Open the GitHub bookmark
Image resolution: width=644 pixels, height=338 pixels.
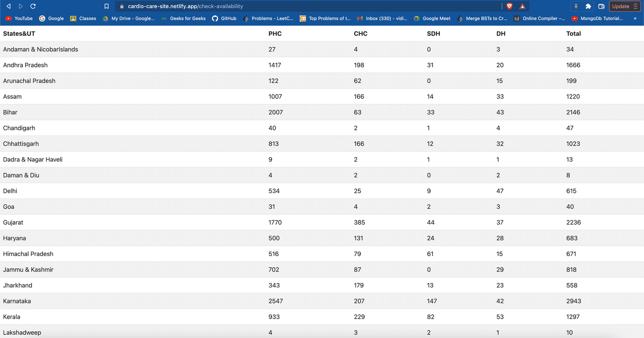pos(224,18)
